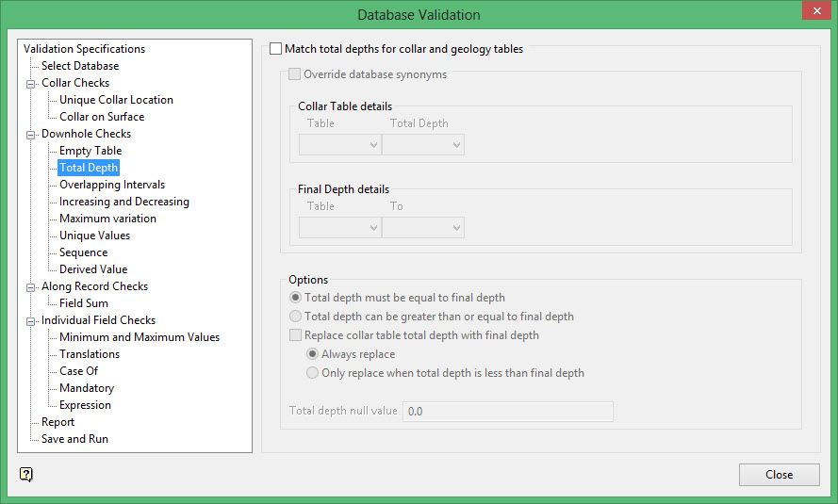Screen dimensions: 838x504
Task: Click the help question mark icon
Action: (x=26, y=474)
